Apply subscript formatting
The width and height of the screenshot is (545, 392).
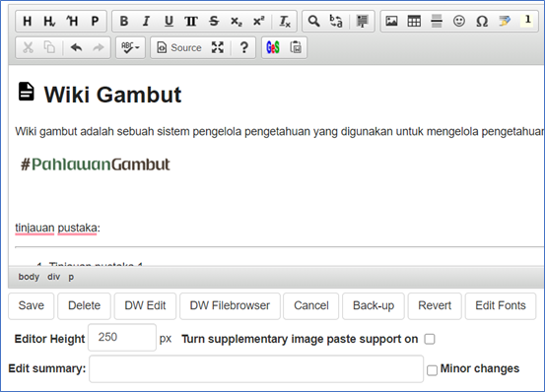(x=237, y=22)
